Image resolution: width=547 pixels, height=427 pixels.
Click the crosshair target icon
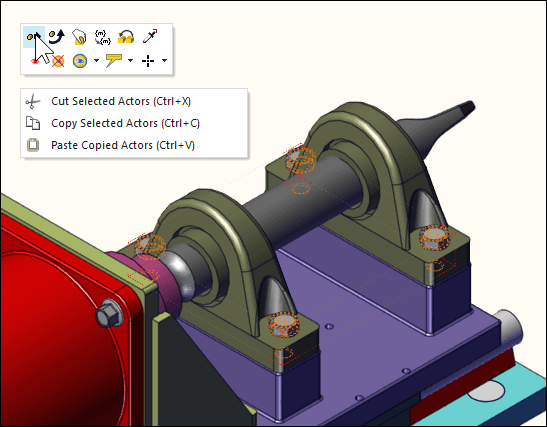(148, 61)
